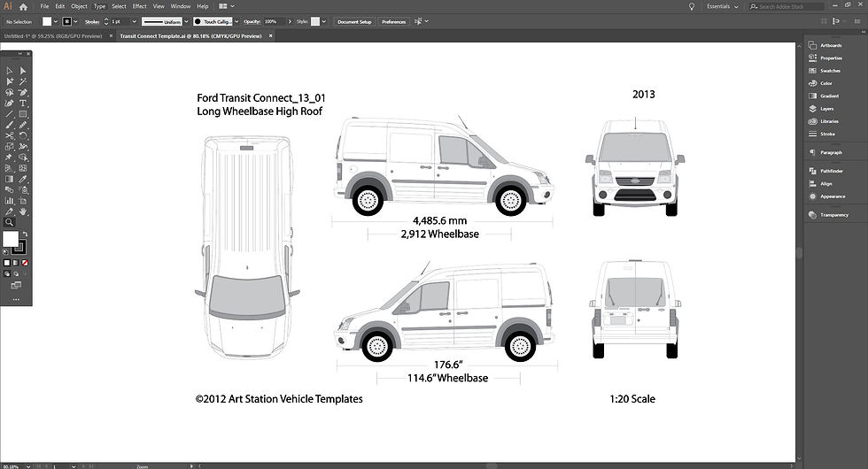
Task: Set paint mode to Color
Action: [x=7, y=263]
